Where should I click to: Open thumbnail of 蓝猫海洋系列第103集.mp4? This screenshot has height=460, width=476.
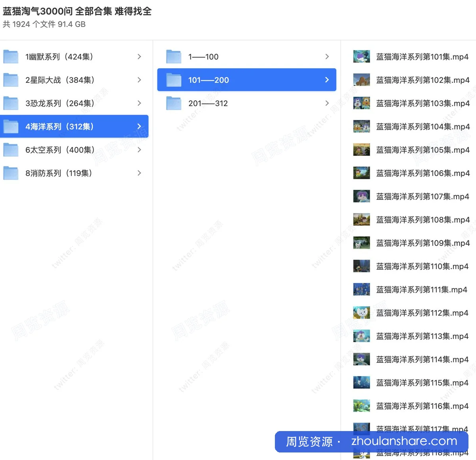click(x=361, y=103)
